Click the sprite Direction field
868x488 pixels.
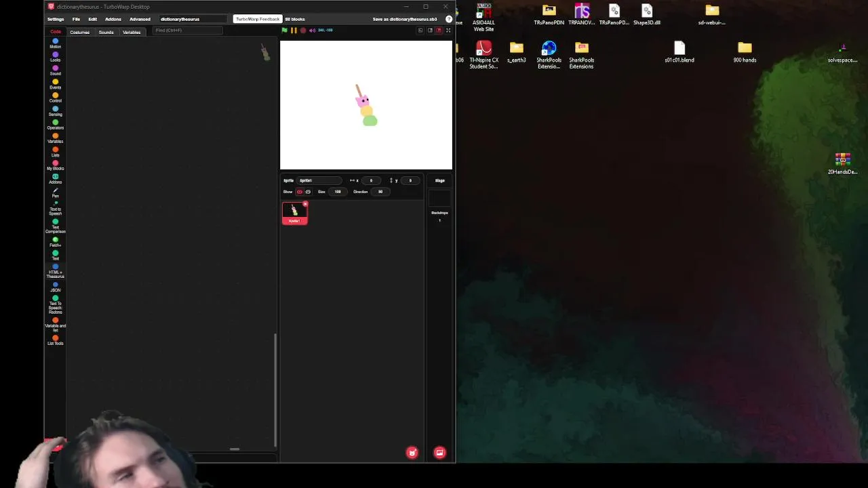[x=380, y=192]
